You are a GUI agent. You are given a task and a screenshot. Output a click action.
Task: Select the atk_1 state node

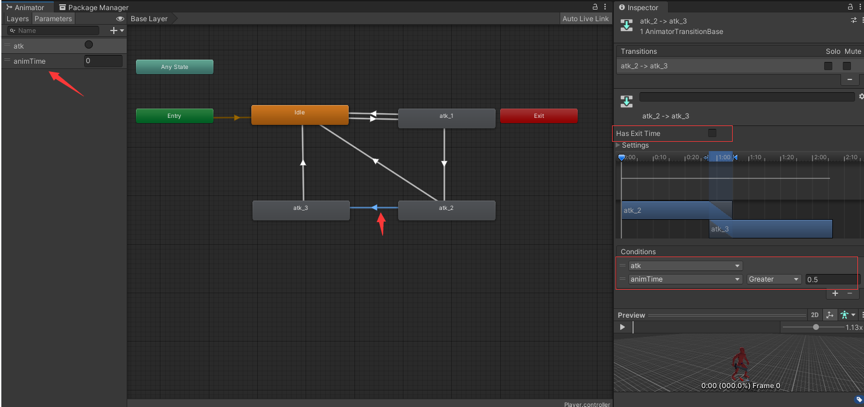(x=446, y=118)
